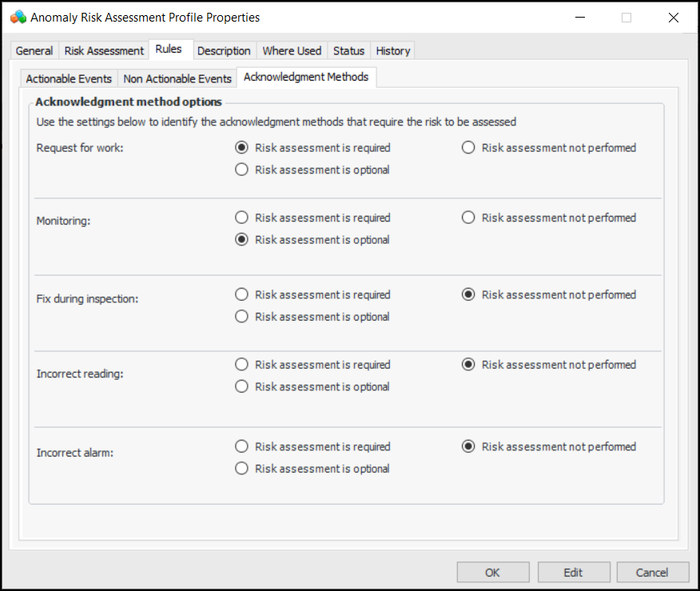View the History tab
Image resolution: width=700 pixels, height=591 pixels.
coord(393,50)
